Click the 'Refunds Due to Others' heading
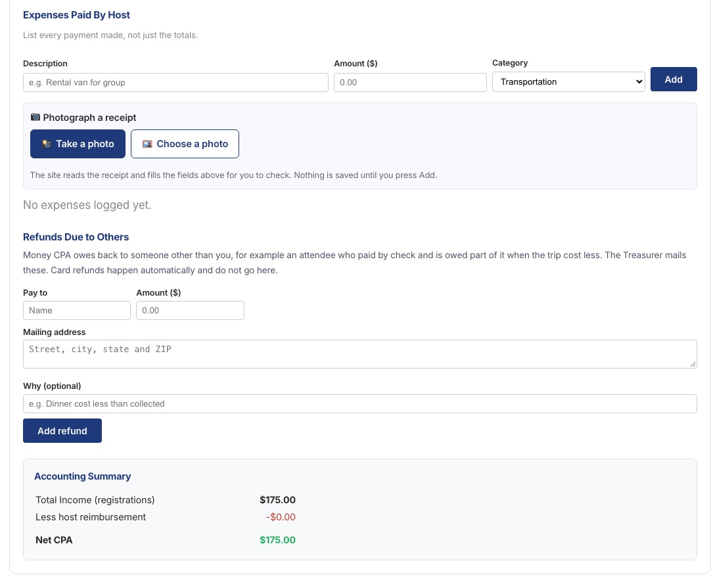The height and width of the screenshot is (588, 711). click(76, 237)
